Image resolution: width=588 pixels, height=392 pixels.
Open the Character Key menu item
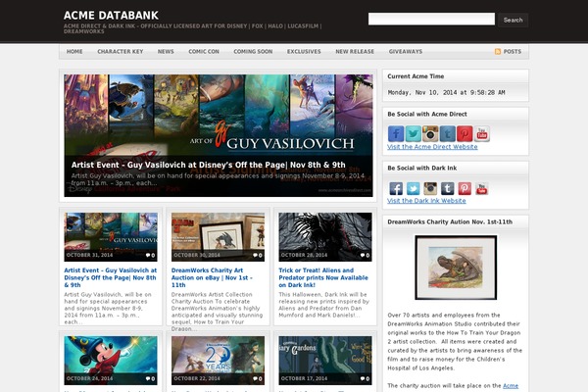click(120, 51)
